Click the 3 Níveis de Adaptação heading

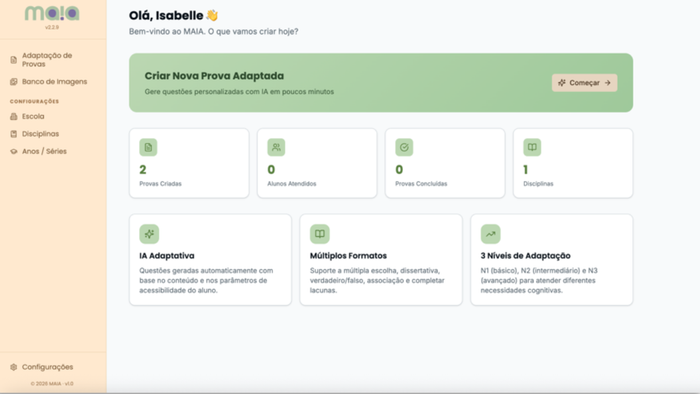(x=525, y=256)
